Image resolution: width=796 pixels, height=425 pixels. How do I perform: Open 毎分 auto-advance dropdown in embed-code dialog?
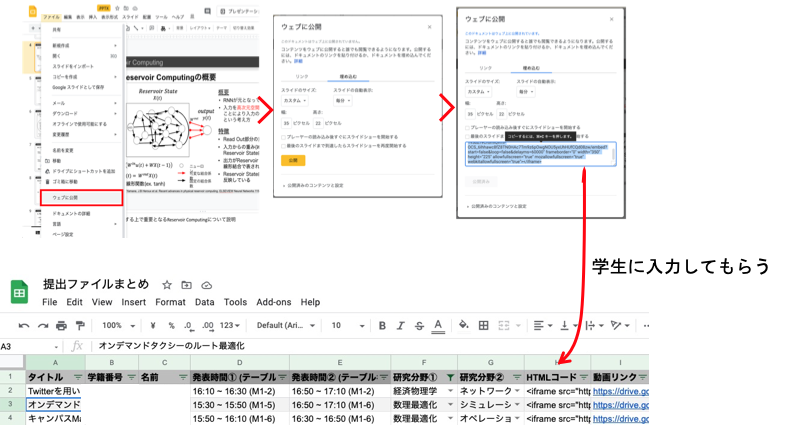(525, 92)
